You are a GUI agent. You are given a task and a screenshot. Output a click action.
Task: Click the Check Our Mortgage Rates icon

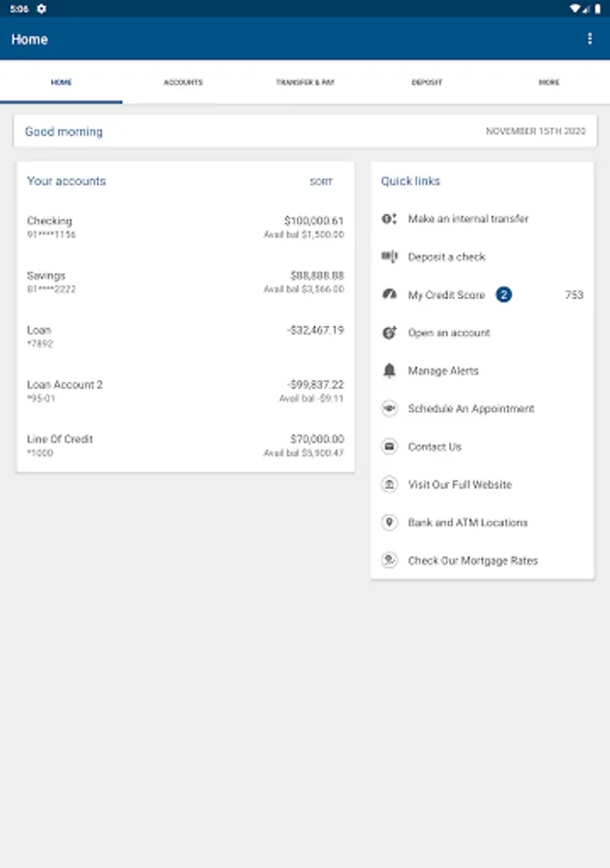(x=389, y=560)
